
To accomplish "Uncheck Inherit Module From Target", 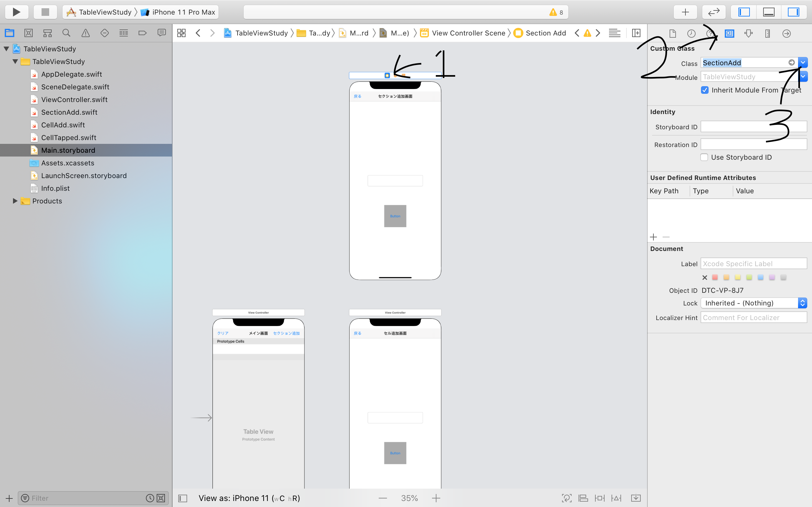I will [704, 90].
